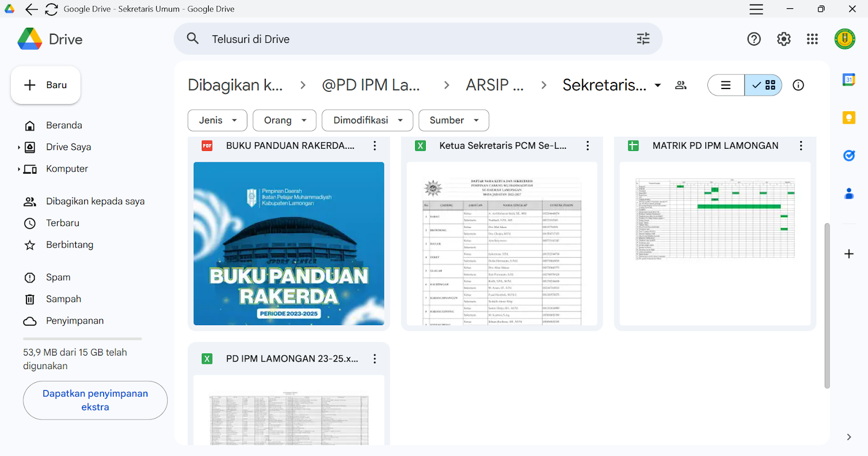
Task: Open the title bar hamburger menu
Action: [x=756, y=9]
